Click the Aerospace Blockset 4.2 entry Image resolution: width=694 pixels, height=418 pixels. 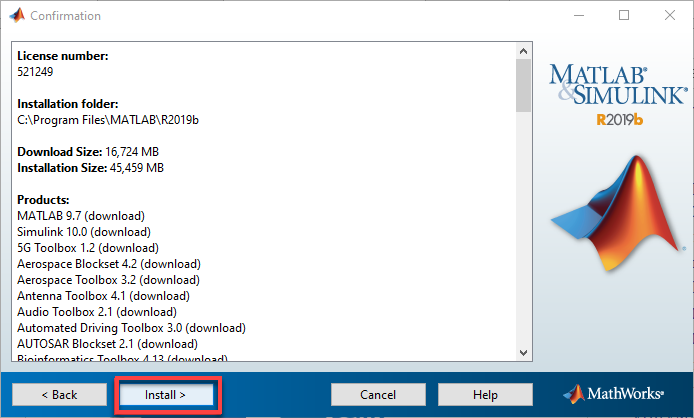[x=109, y=264]
